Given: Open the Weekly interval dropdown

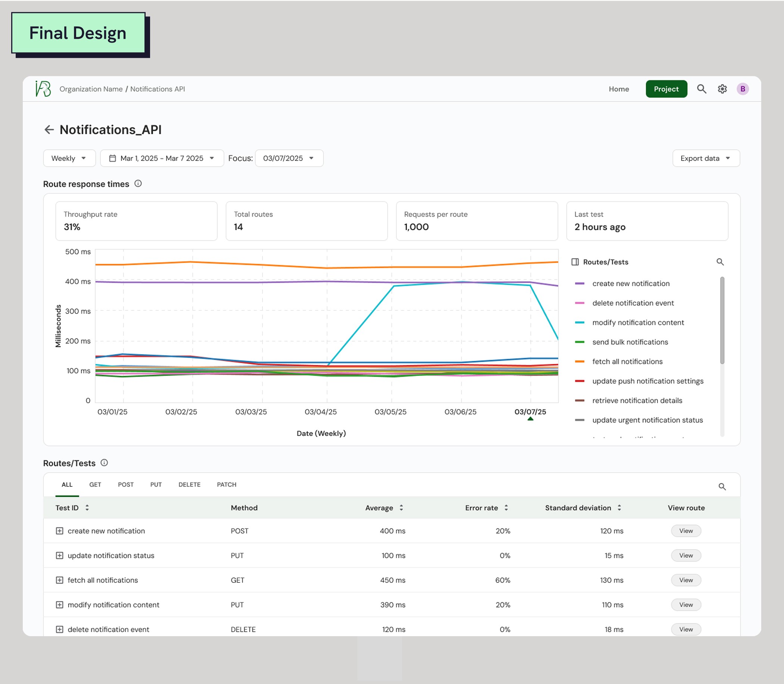Looking at the screenshot, I should (69, 158).
